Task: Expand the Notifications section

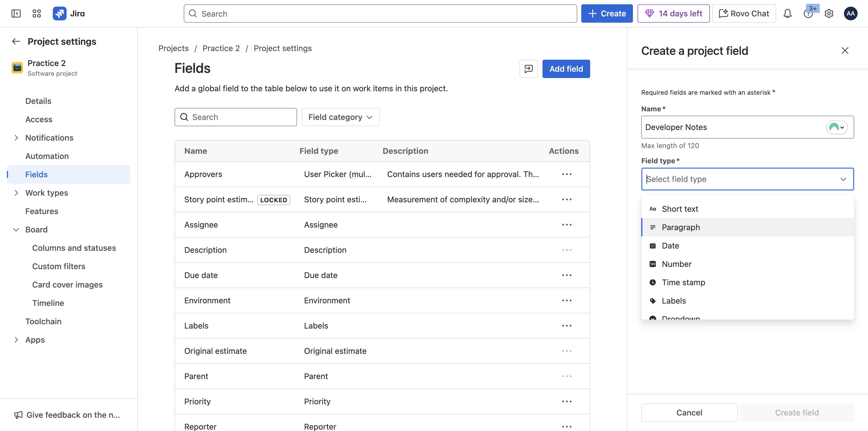Action: tap(16, 138)
